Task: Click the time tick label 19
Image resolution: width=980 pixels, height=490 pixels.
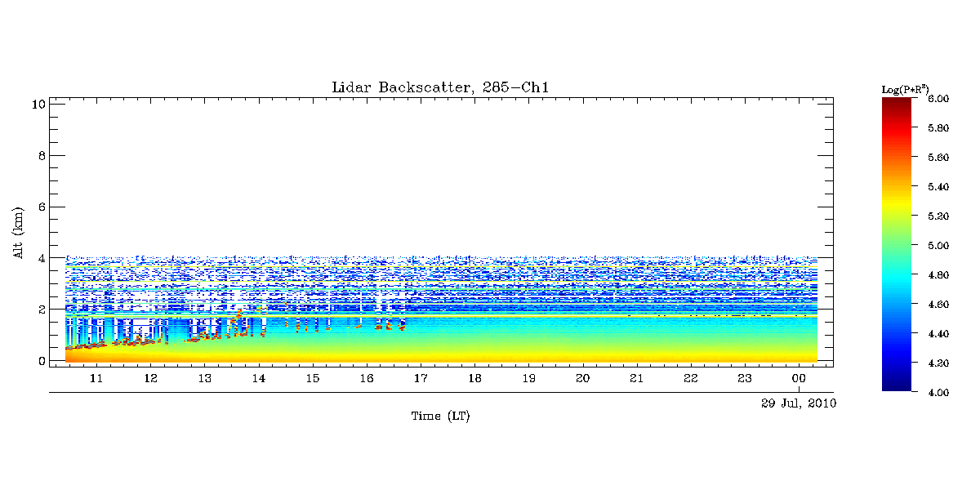Action: pos(528,378)
